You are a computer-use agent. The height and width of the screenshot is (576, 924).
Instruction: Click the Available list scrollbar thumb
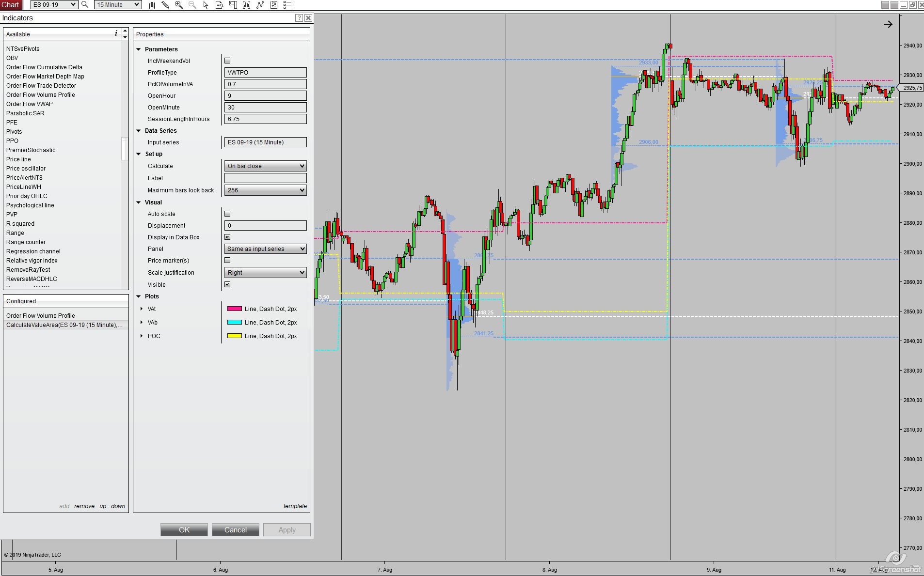tap(125, 148)
